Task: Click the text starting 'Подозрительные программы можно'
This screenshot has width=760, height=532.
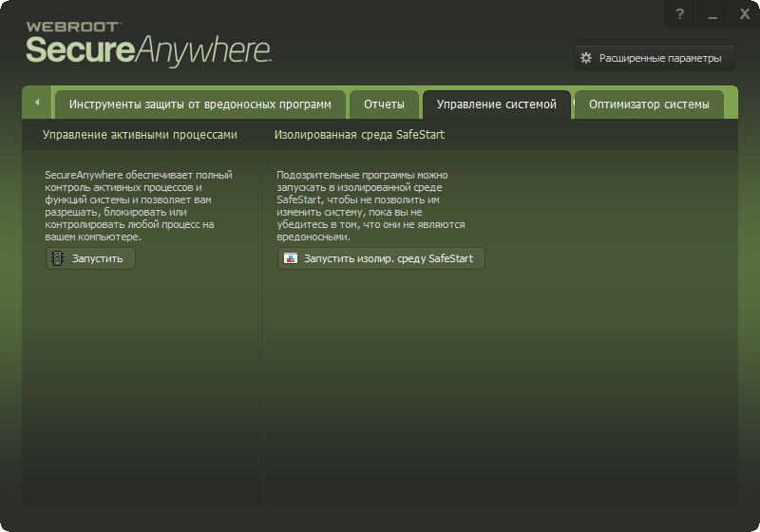Action: pos(370,206)
